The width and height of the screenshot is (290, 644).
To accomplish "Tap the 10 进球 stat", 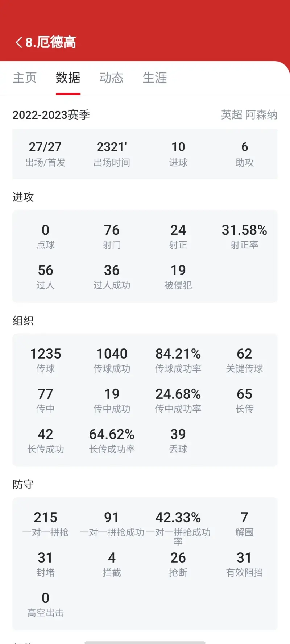I will click(x=178, y=154).
